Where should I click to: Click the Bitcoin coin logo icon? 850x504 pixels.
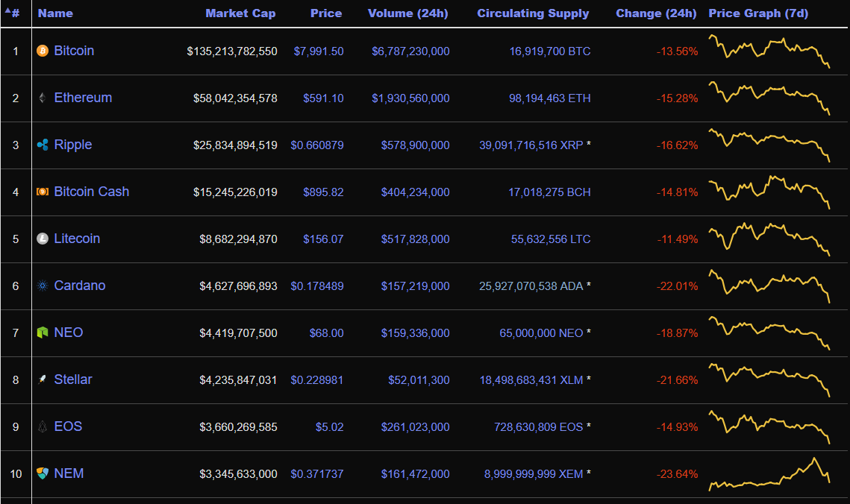(x=43, y=51)
